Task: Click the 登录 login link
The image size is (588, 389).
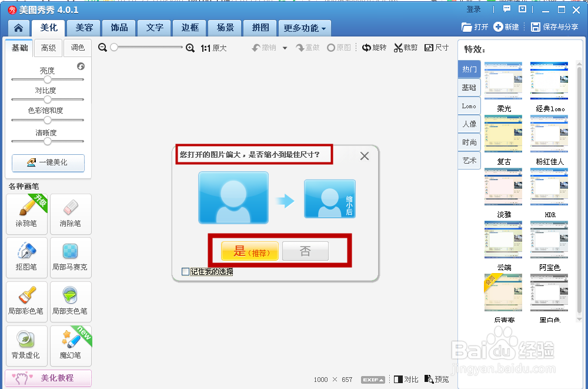Action: tap(473, 9)
